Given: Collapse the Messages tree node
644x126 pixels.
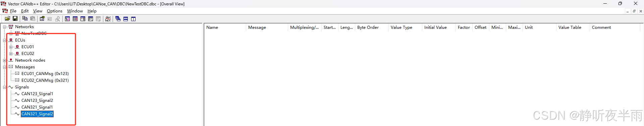Looking at the screenshot, I should click(x=4, y=67).
